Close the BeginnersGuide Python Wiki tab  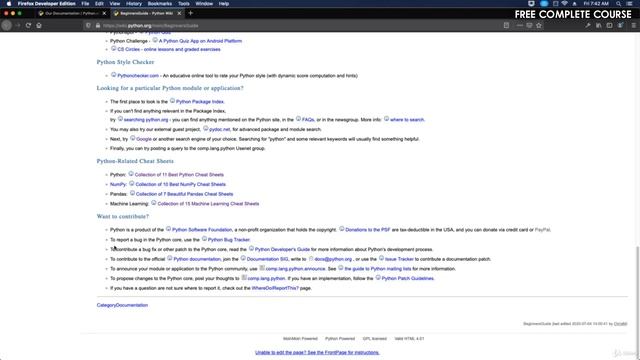coord(179,13)
